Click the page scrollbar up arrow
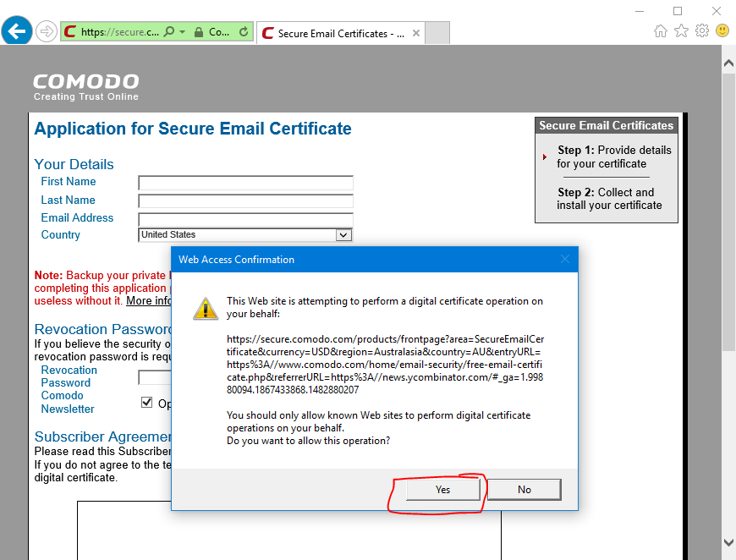This screenshot has height=560, width=736. click(728, 63)
